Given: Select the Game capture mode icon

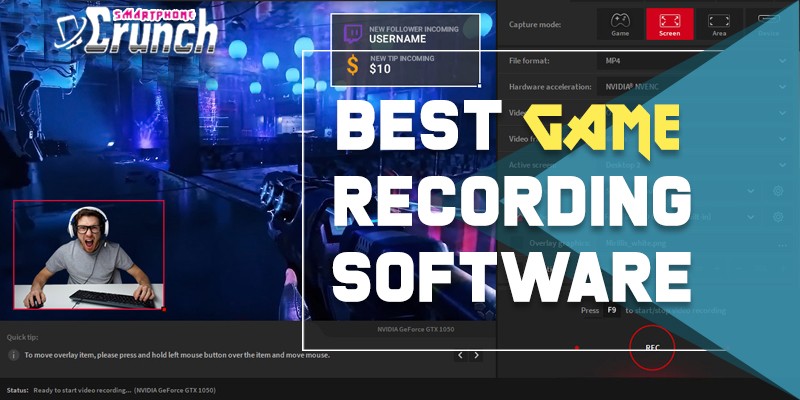Looking at the screenshot, I should [620, 24].
